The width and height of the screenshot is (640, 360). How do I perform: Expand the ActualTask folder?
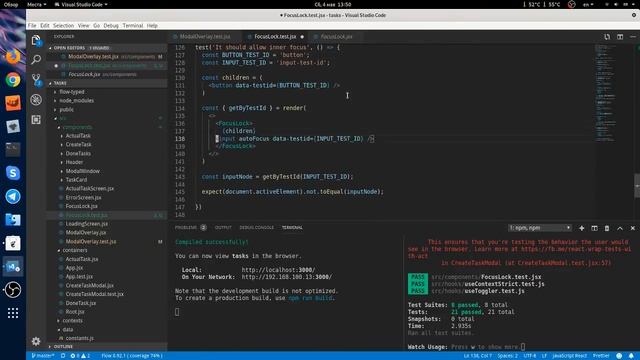(78, 136)
